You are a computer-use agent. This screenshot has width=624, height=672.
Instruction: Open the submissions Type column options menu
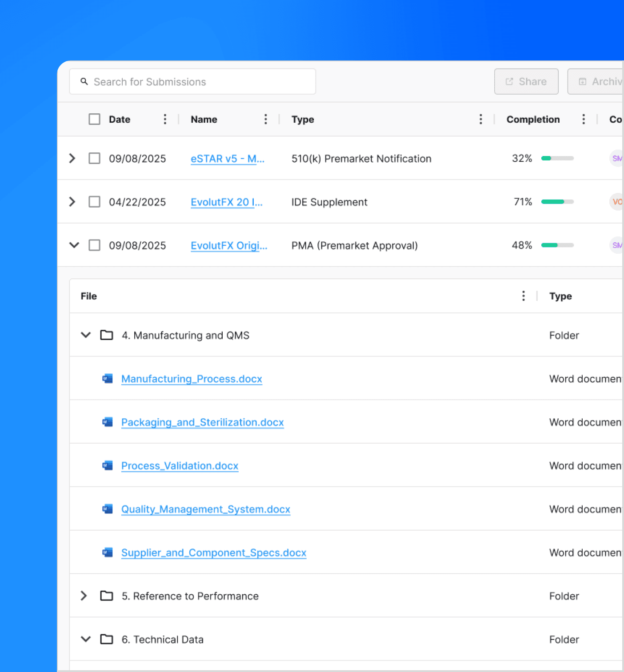(x=480, y=119)
